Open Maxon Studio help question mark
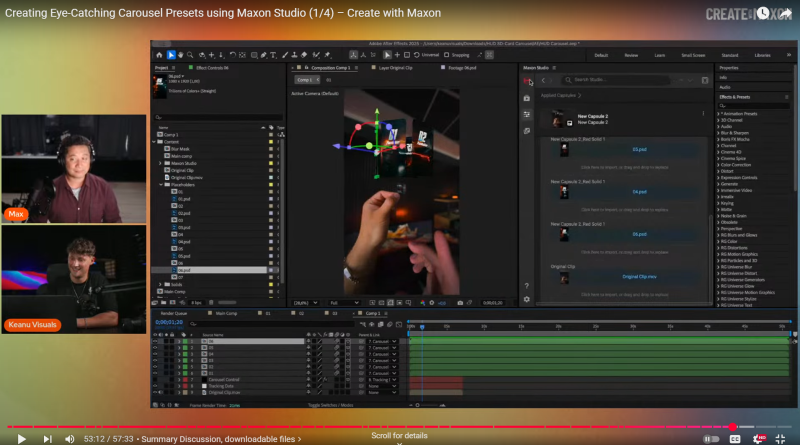 point(527,286)
